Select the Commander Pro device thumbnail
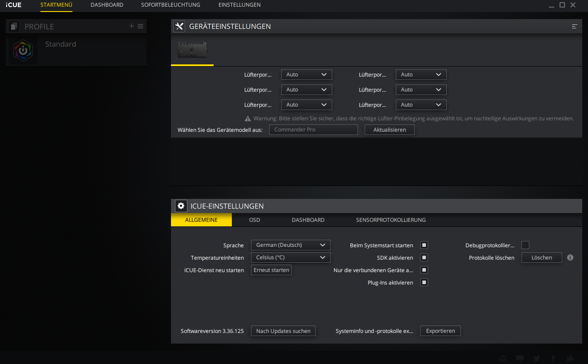Screen dimensions: 588x364 pos(192,50)
